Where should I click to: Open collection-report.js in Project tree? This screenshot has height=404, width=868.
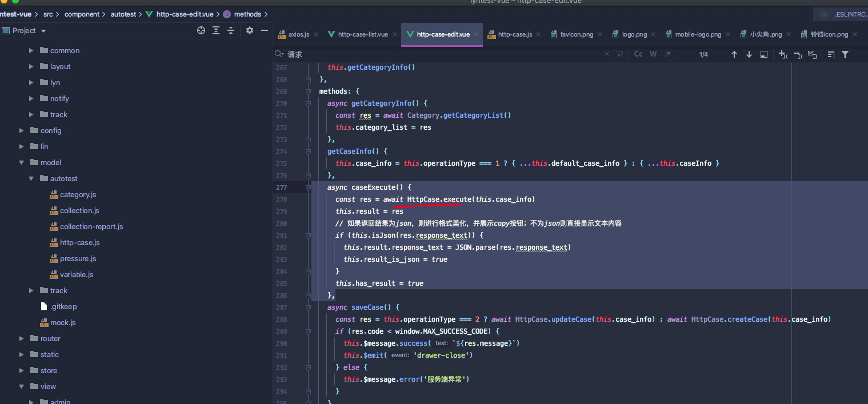point(91,226)
